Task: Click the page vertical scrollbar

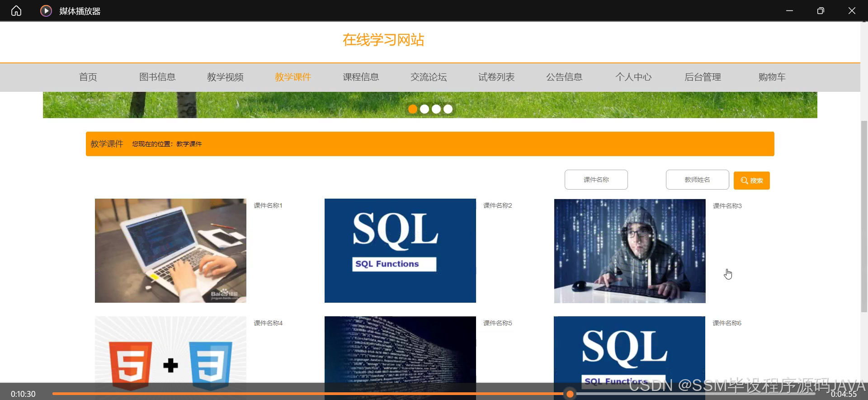Action: pyautogui.click(x=864, y=216)
